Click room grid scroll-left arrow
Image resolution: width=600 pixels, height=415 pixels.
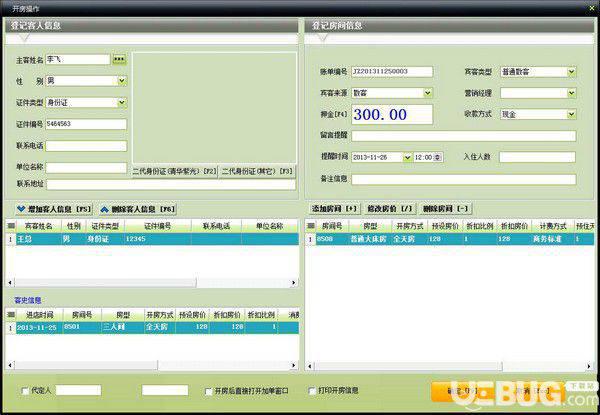pos(310,366)
